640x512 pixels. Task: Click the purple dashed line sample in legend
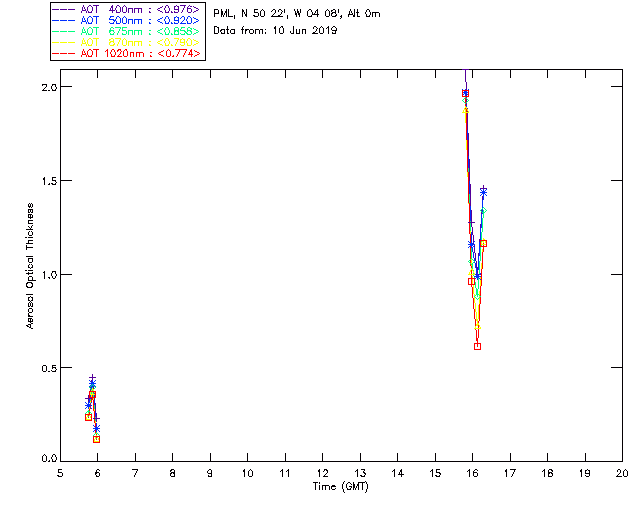point(63,9)
